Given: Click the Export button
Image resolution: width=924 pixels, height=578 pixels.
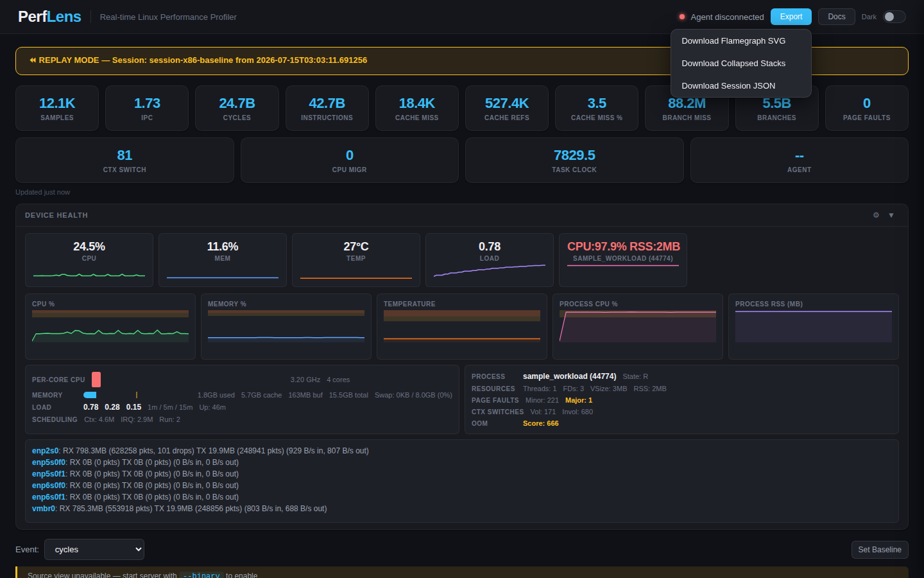Looking at the screenshot, I should (x=791, y=17).
